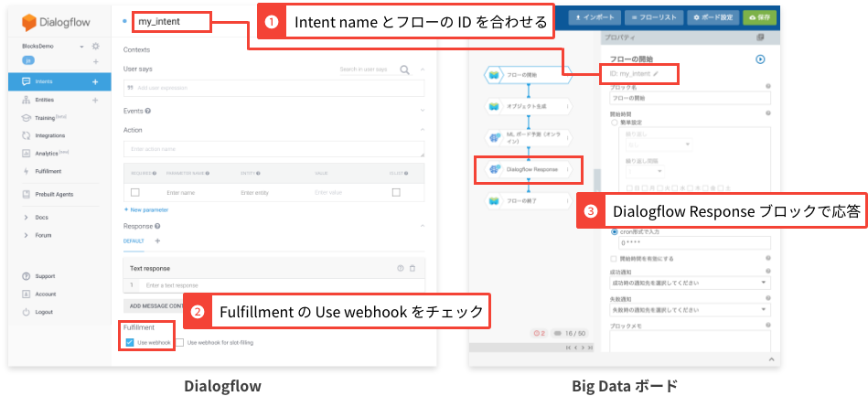Viewport: 868px width, 396px height.
Task: Collapse the Action section
Action: click(423, 130)
